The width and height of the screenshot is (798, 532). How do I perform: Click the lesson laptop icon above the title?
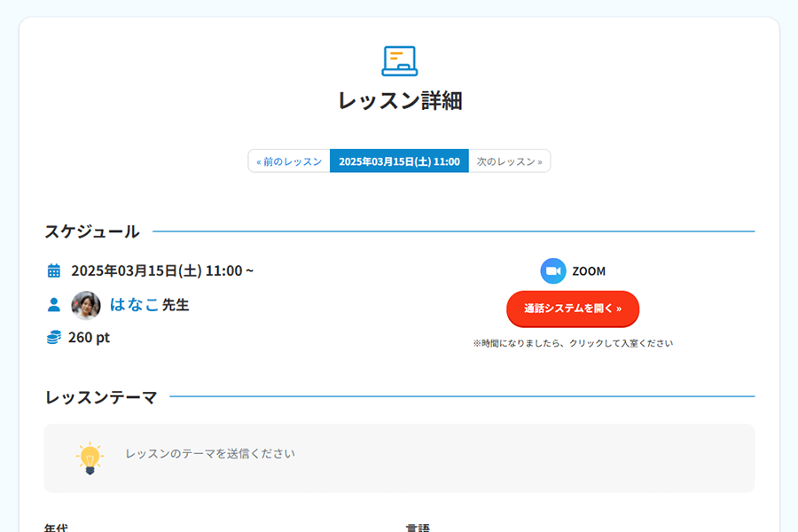[400, 61]
